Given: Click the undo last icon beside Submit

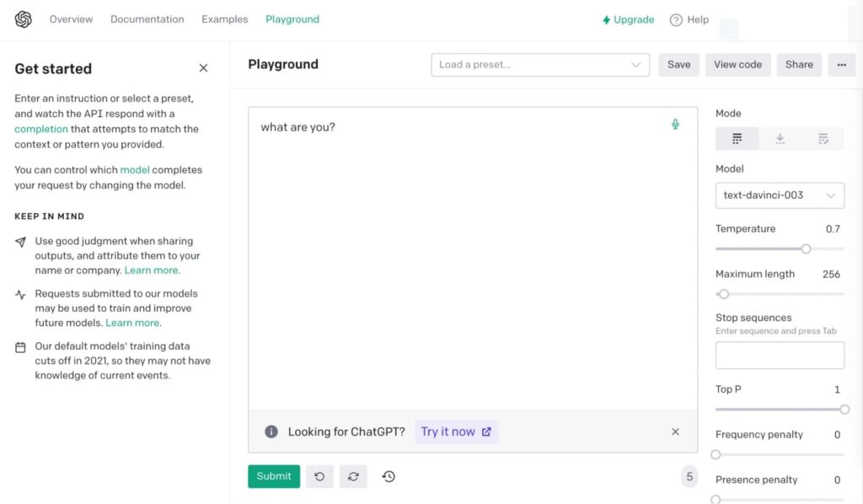Looking at the screenshot, I should point(319,476).
